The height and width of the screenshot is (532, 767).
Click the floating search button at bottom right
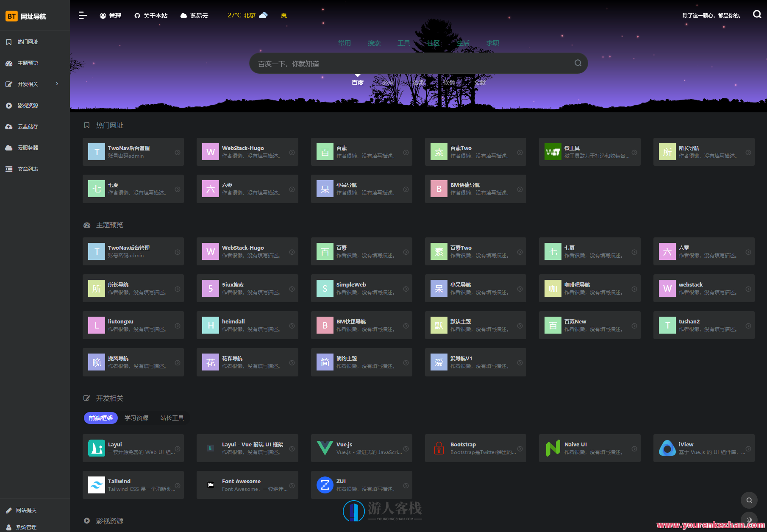point(749,500)
